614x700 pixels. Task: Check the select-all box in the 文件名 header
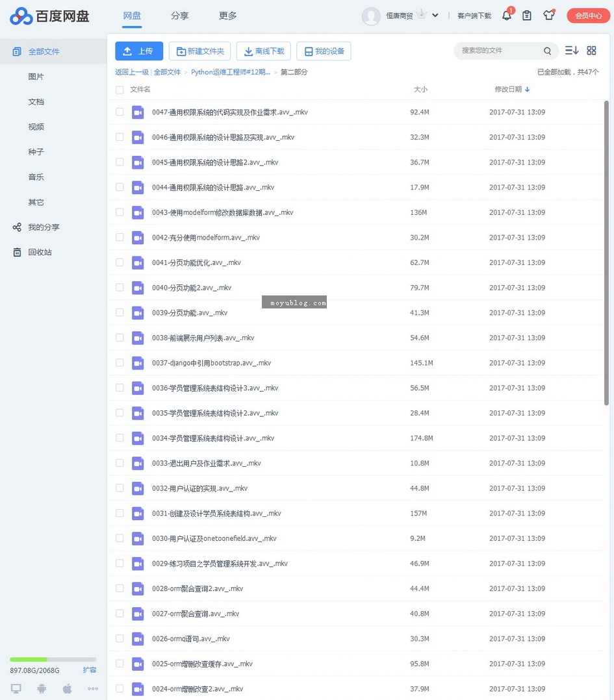[x=120, y=90]
